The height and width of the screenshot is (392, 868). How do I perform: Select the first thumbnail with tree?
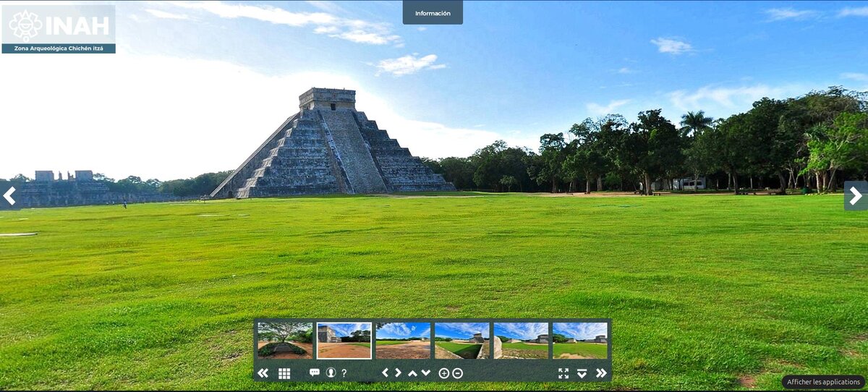[285, 341]
